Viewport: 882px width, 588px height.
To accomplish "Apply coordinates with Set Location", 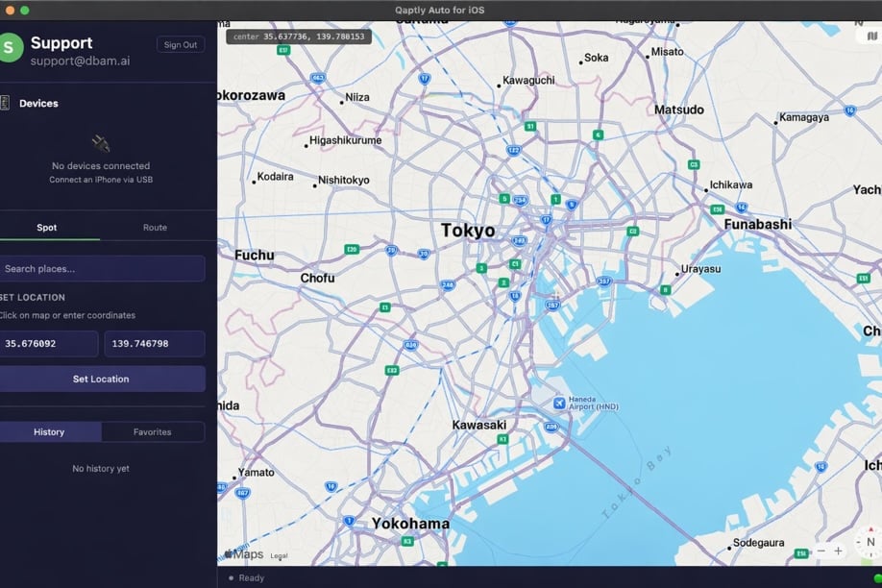I will click(x=101, y=379).
